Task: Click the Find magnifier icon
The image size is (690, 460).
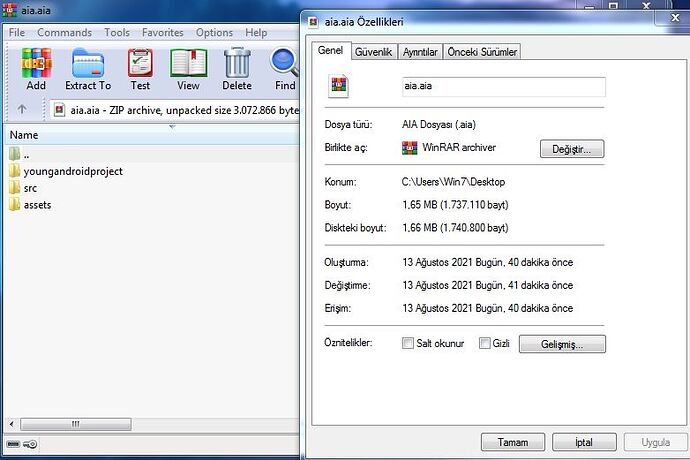Action: pyautogui.click(x=284, y=63)
